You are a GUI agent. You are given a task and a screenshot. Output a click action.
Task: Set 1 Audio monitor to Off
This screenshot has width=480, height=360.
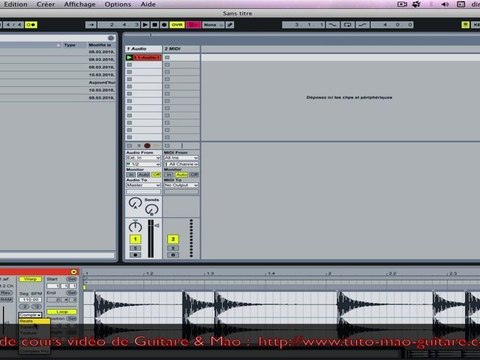[156, 175]
